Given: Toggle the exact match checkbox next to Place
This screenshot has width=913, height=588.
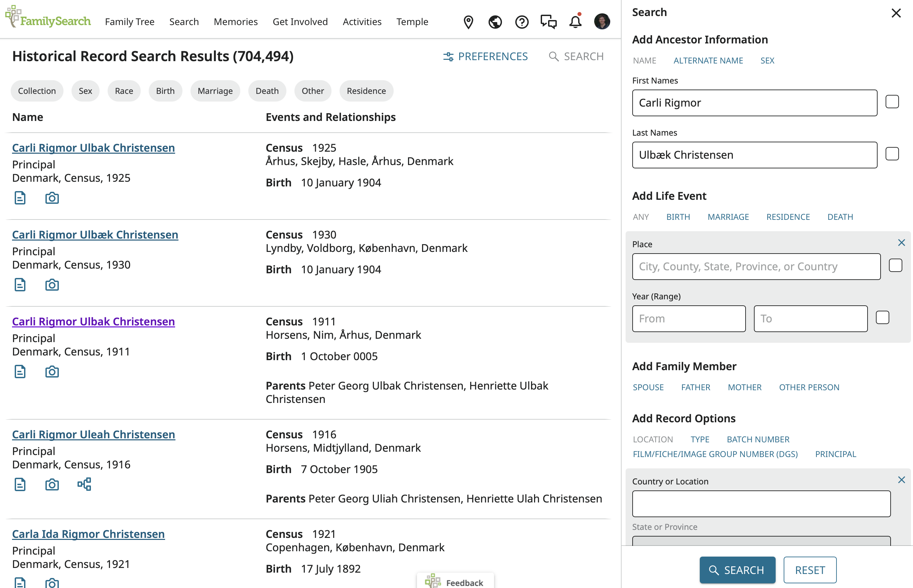Looking at the screenshot, I should [895, 265].
